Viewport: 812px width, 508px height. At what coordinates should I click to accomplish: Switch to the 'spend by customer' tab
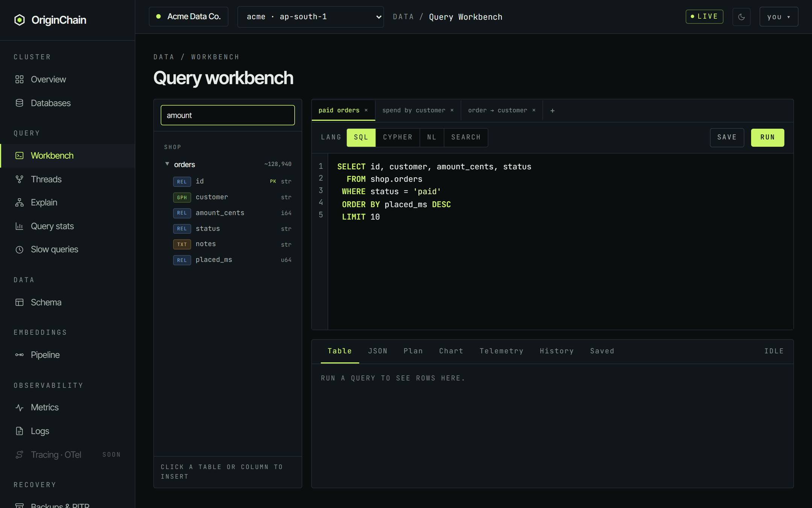[x=414, y=110]
